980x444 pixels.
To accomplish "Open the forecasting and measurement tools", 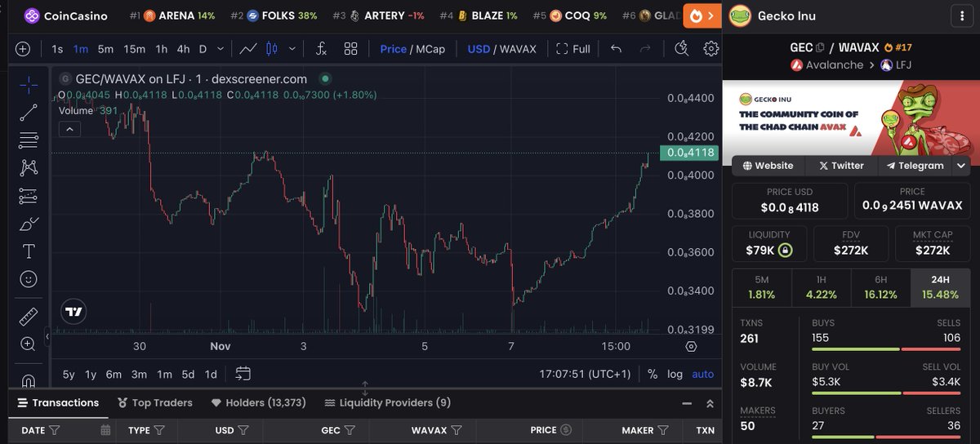I will click(29, 196).
